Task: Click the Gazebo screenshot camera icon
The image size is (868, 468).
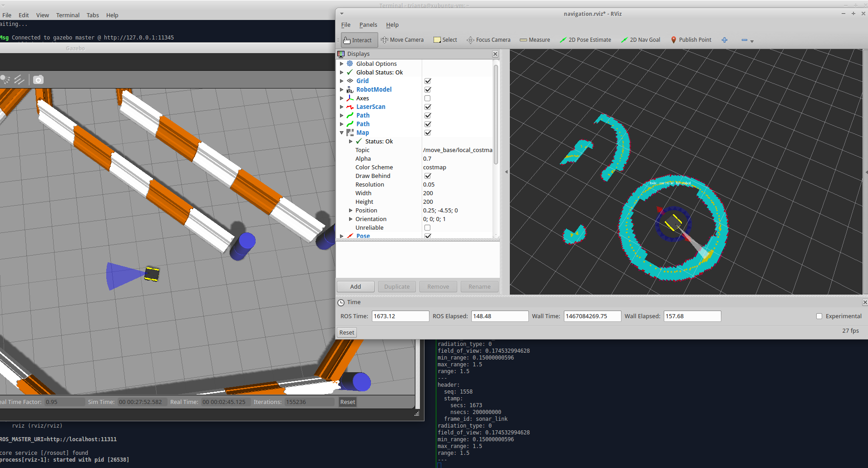Action: (x=39, y=80)
